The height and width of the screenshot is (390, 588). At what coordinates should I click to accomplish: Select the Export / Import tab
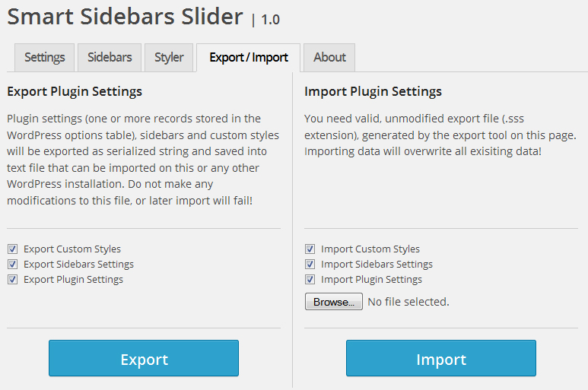click(248, 57)
